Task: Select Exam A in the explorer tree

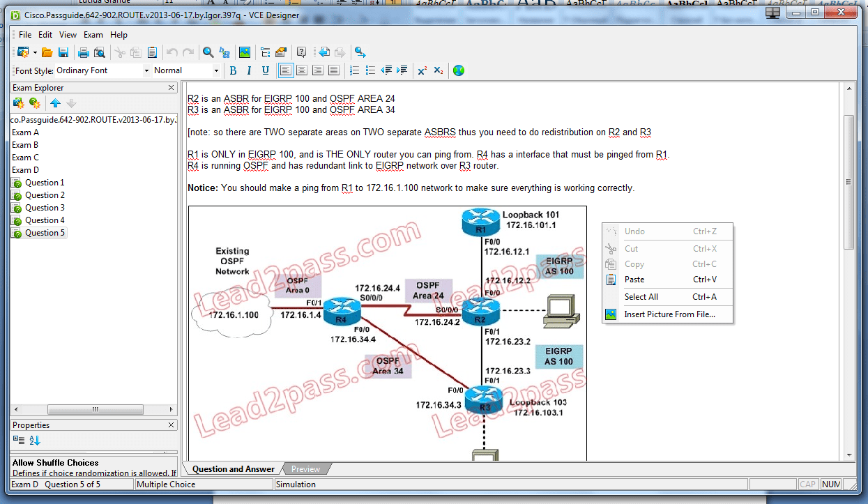Action: click(25, 132)
